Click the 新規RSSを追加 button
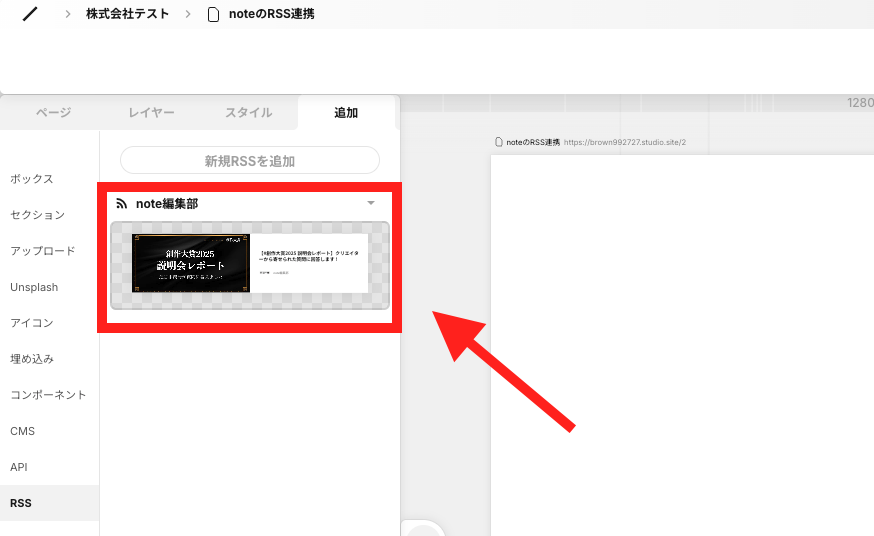Viewport: 874px width, 536px height. tap(250, 160)
